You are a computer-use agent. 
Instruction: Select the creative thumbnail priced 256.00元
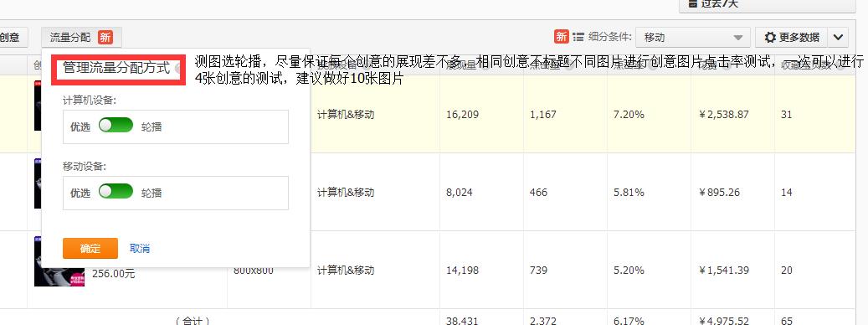click(x=59, y=261)
